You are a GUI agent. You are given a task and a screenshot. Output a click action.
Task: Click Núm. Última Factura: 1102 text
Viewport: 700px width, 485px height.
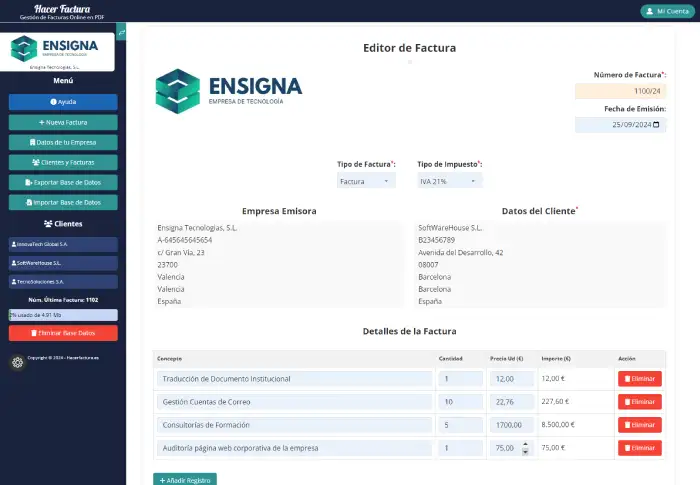click(63, 300)
